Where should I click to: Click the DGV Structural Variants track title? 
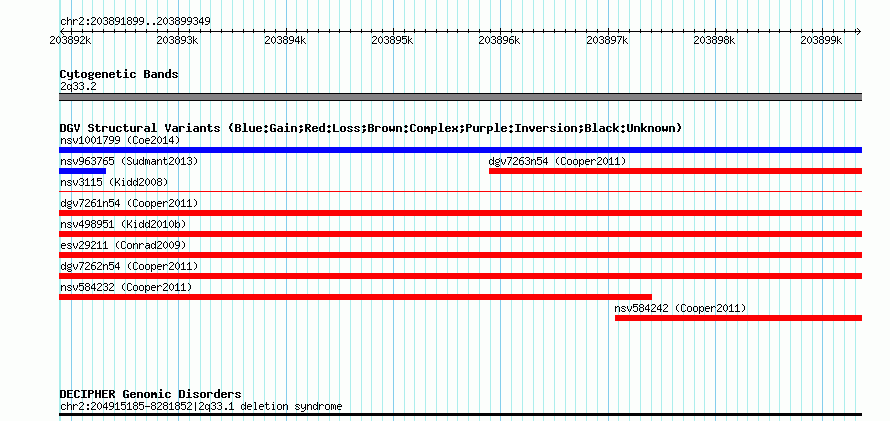point(371,128)
